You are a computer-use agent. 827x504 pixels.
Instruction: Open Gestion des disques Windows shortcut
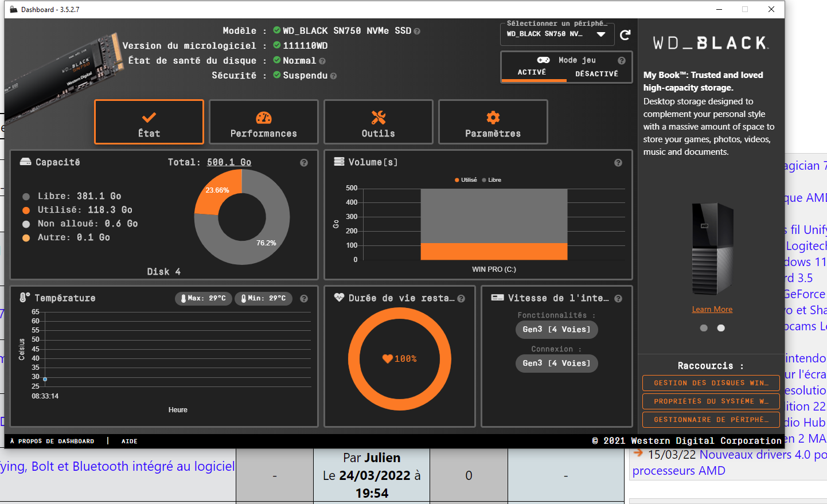point(711,383)
